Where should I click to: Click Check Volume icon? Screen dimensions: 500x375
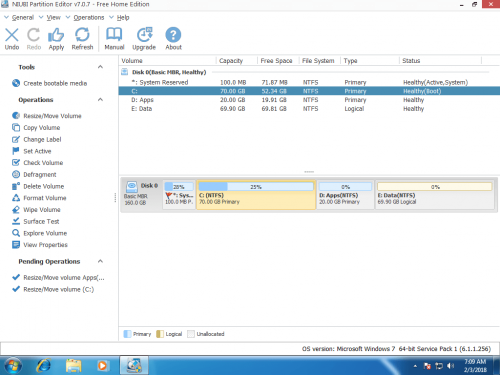tap(16, 163)
